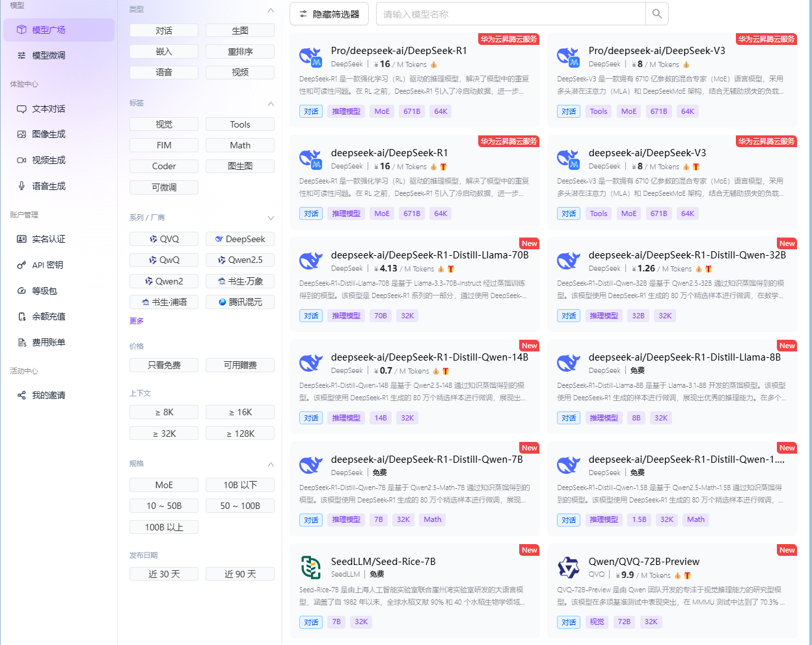Toggle the Math tag filter

click(x=240, y=145)
